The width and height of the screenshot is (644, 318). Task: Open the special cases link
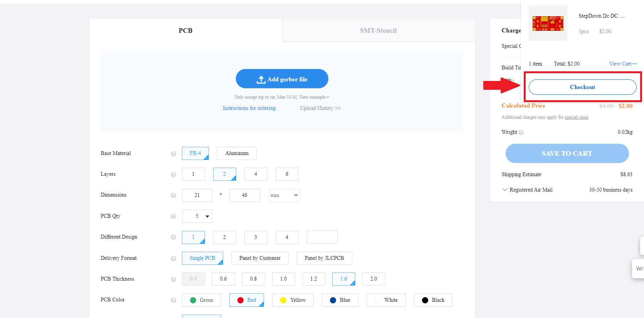[x=577, y=118]
